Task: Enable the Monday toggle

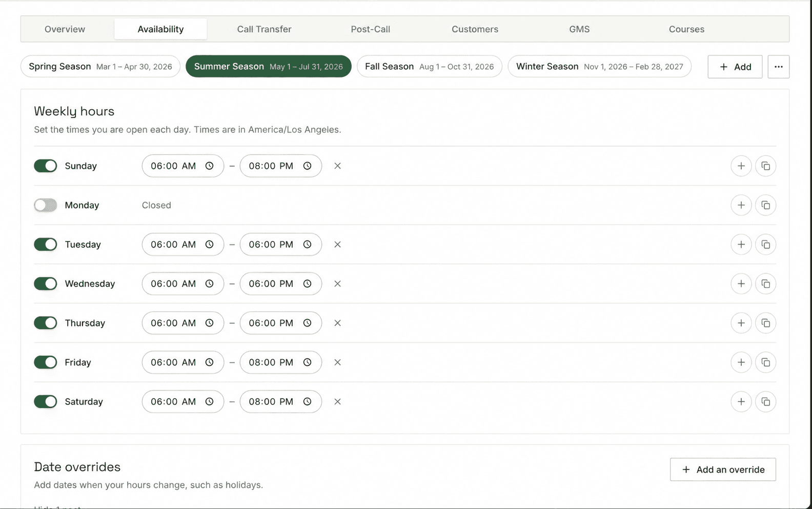Action: tap(46, 205)
